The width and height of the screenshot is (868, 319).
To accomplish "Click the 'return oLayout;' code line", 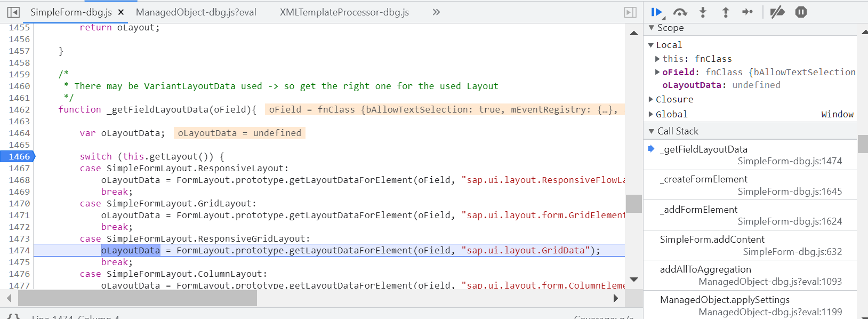I will click(x=120, y=27).
